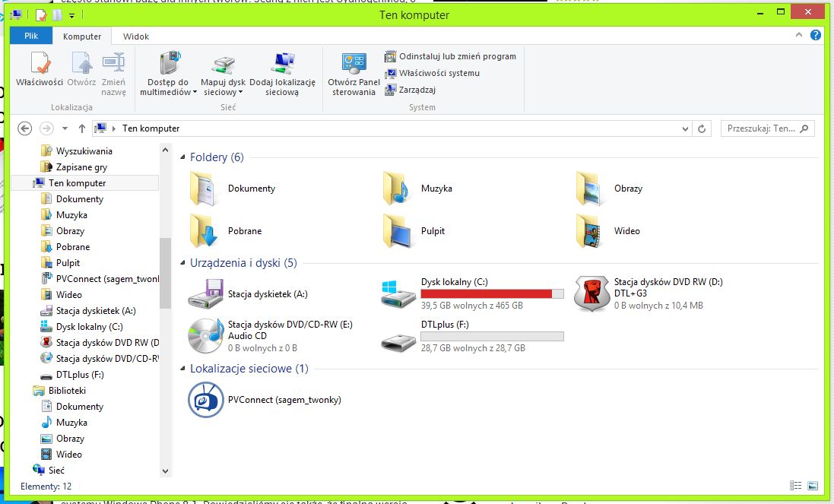Click the Dysk lokalny (C:) usage bar
This screenshot has height=504, width=834.
point(492,294)
